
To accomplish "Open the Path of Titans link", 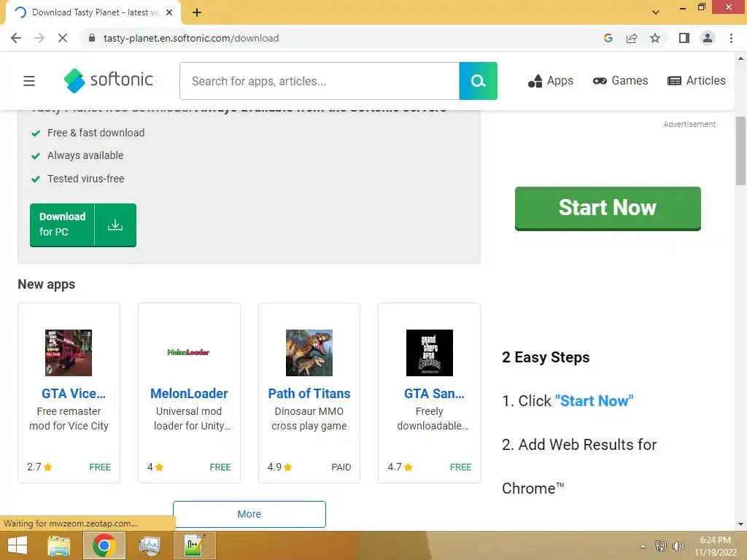I will click(x=309, y=393).
